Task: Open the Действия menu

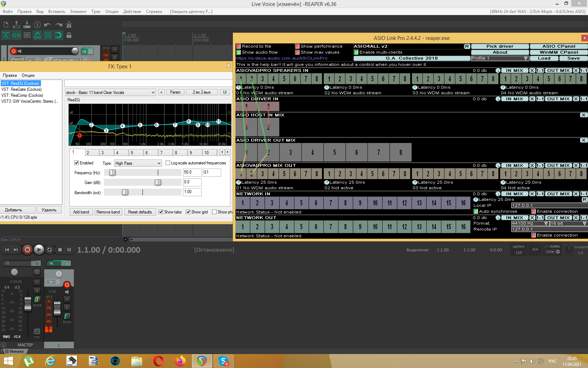Action: click(132, 12)
